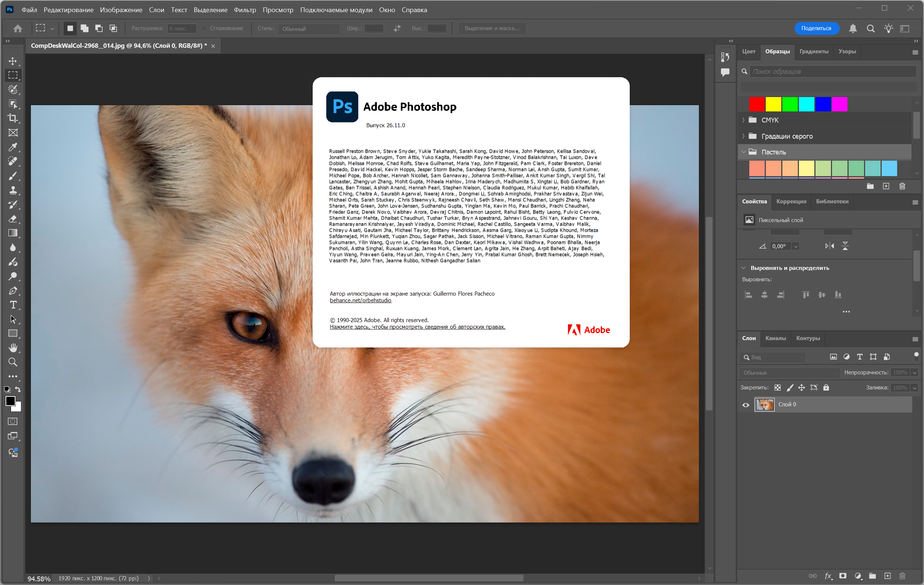Pick the pure red swatch
The image size is (924, 585).
pyautogui.click(x=757, y=104)
